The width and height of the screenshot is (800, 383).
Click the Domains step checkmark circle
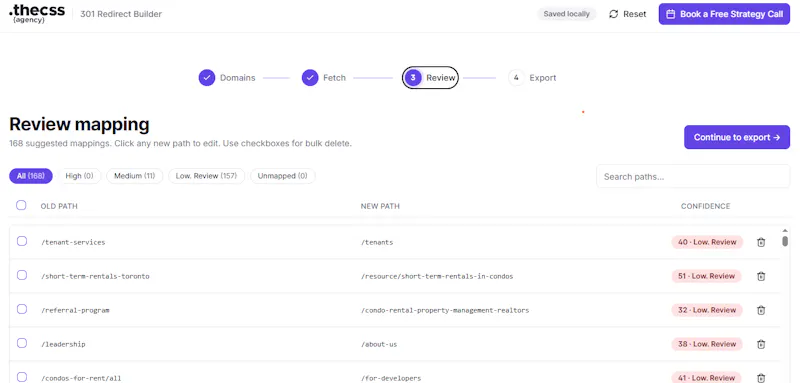coord(207,78)
